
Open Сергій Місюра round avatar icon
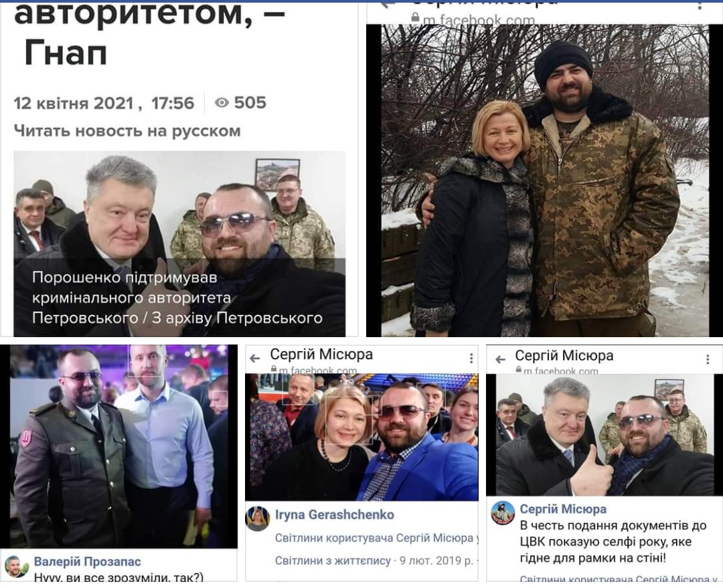click(x=503, y=513)
